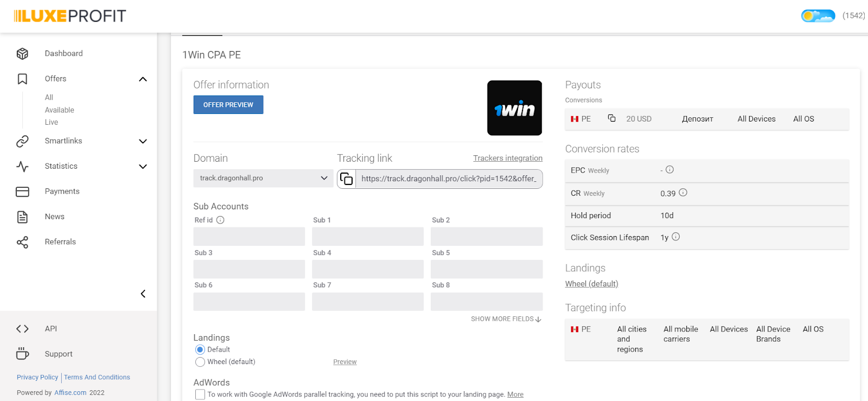Image resolution: width=868 pixels, height=401 pixels.
Task: Open the Domain dropdown track.dragonhall.pro
Action: pos(264,178)
